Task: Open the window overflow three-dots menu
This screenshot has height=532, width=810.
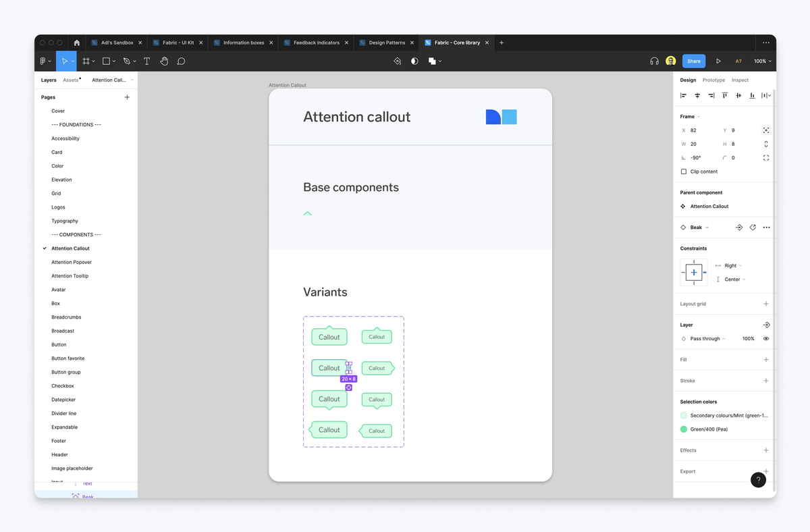Action: [766, 43]
